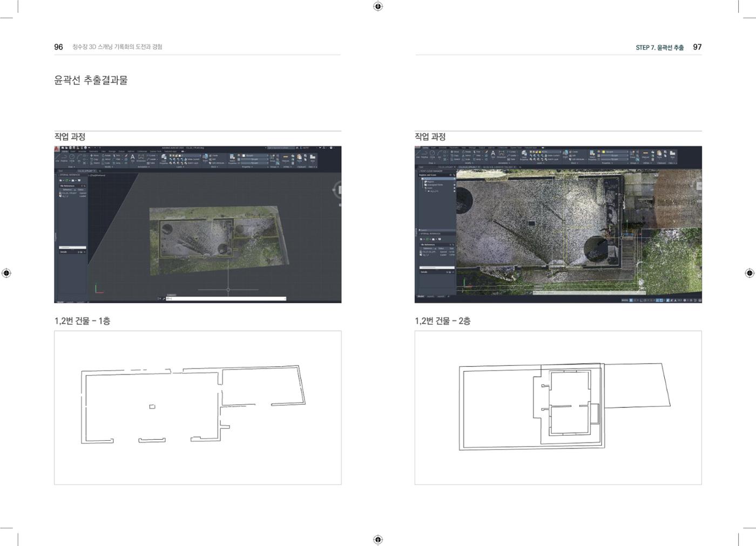This screenshot has height=546, width=756.
Task: Click Match Properties in right AutoCAD ribbon
Action: click(x=592, y=155)
